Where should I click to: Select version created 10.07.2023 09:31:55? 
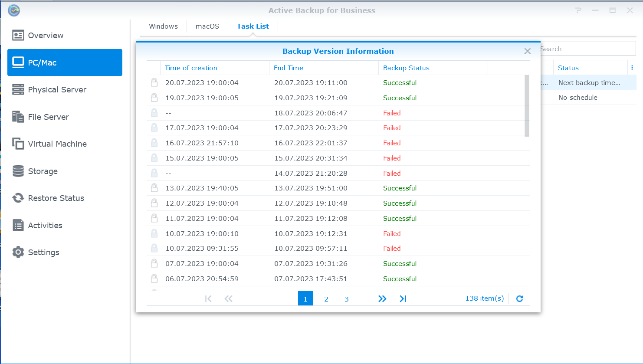[x=338, y=249]
